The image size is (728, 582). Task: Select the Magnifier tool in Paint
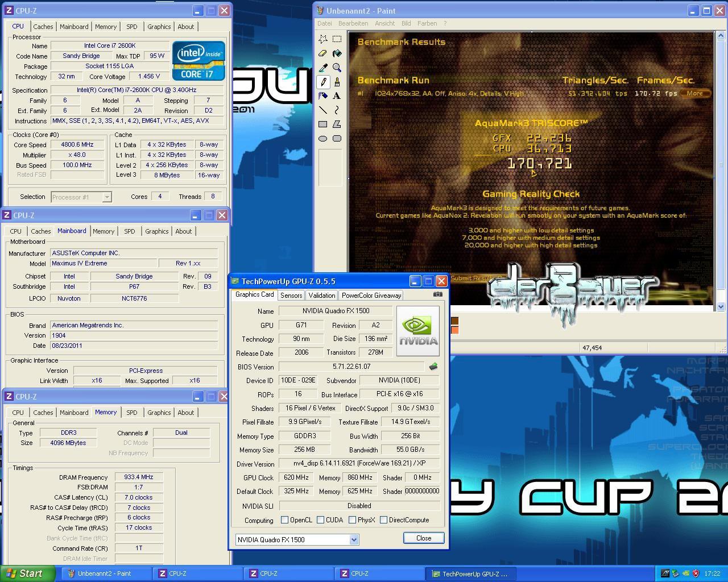coord(337,68)
